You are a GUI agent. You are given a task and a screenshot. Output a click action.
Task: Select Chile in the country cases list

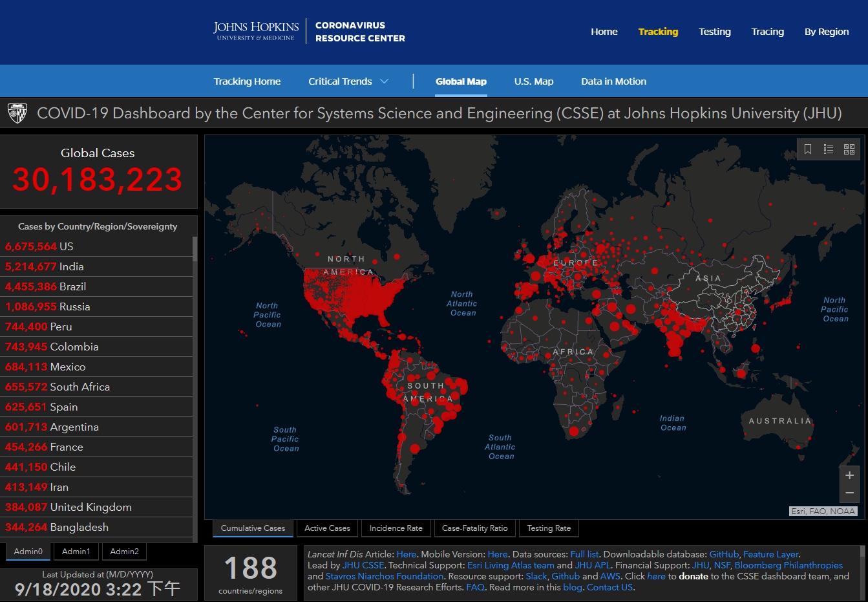pyautogui.click(x=96, y=467)
